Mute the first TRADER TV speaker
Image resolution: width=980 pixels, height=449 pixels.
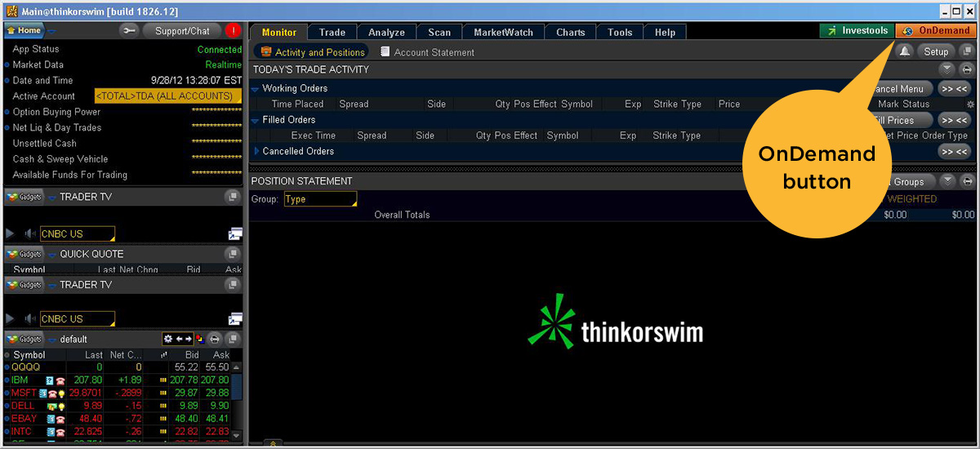coord(30,234)
